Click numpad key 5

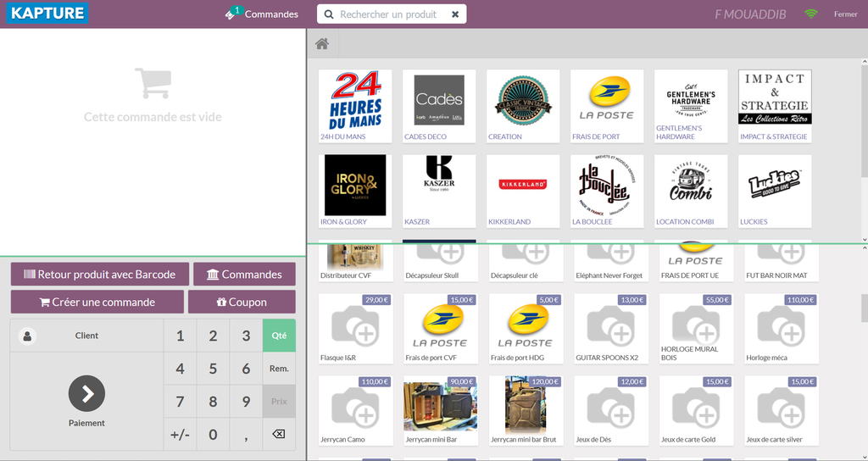tap(213, 369)
